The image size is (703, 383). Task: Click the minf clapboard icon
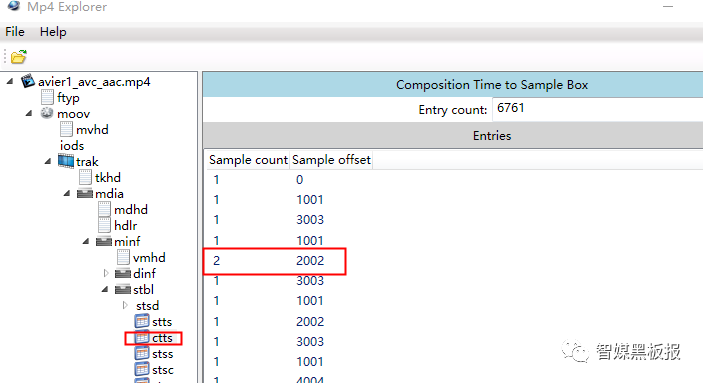(x=104, y=241)
